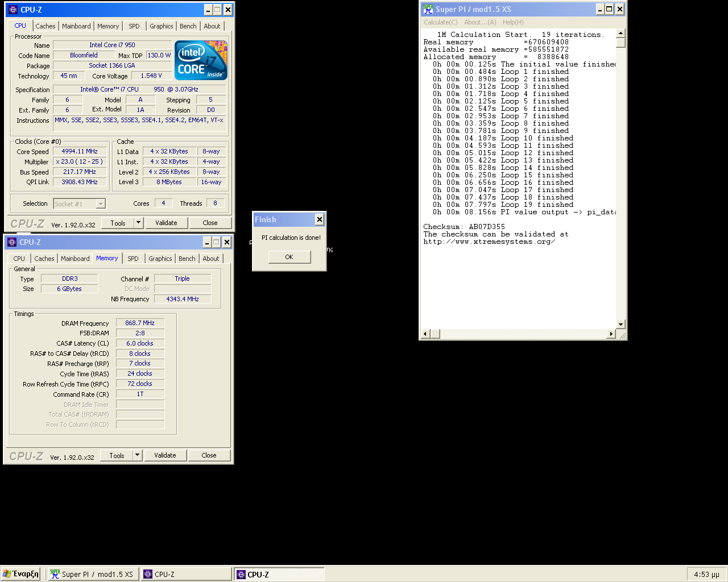728x582 pixels.
Task: Click Super PI vertical scrollbar up arrow
Action: click(621, 33)
